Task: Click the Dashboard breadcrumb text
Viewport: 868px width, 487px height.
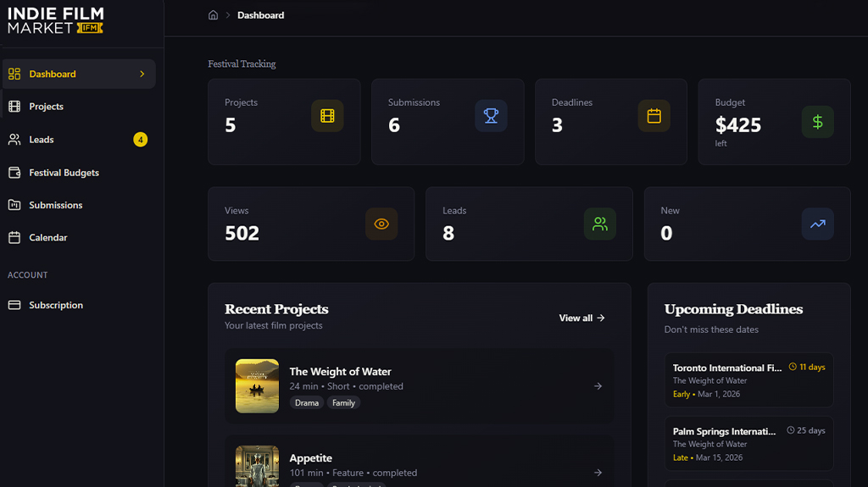Action: click(261, 15)
